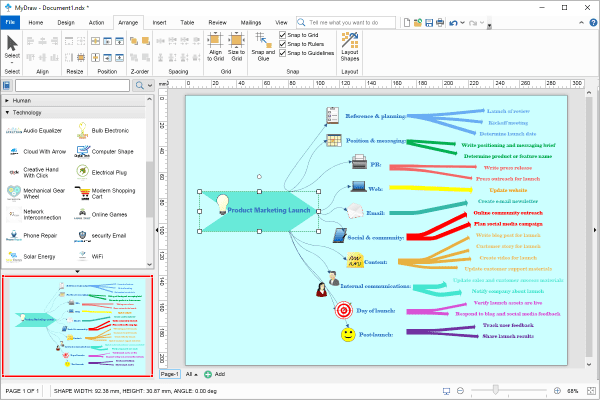This screenshot has width=600, height=400.
Task: Collapse the Technology shape category
Action: pos(73,113)
